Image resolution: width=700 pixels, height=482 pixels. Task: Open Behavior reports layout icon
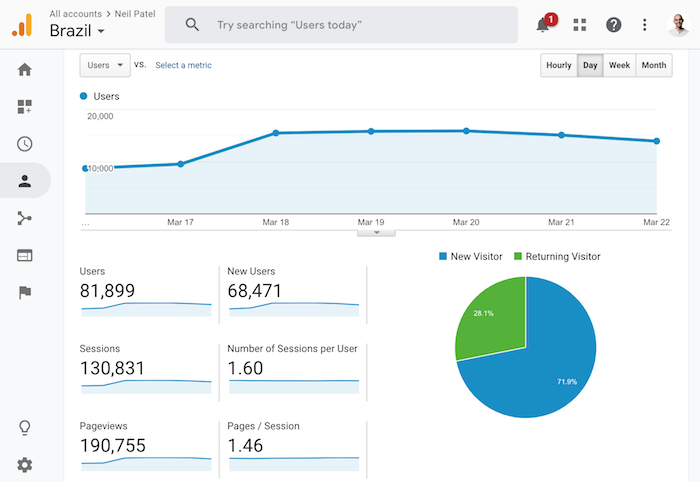pos(25,255)
